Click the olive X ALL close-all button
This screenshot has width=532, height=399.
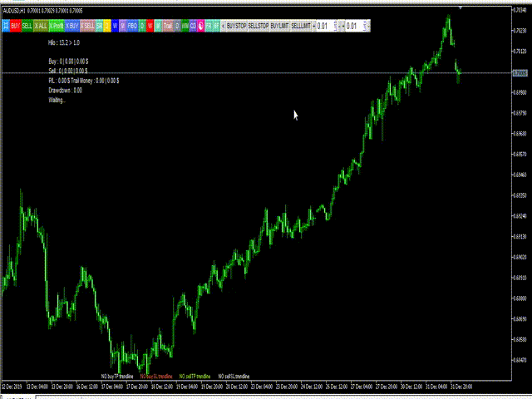point(41,26)
